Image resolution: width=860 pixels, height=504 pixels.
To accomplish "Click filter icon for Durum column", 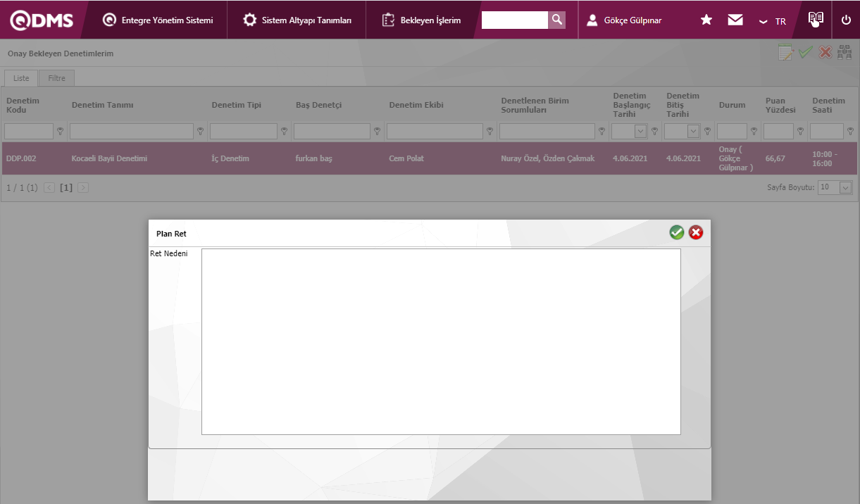I will [x=754, y=131].
